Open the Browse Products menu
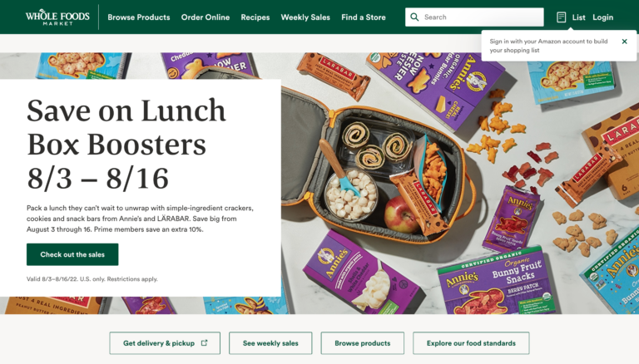639x364 pixels. tap(139, 17)
